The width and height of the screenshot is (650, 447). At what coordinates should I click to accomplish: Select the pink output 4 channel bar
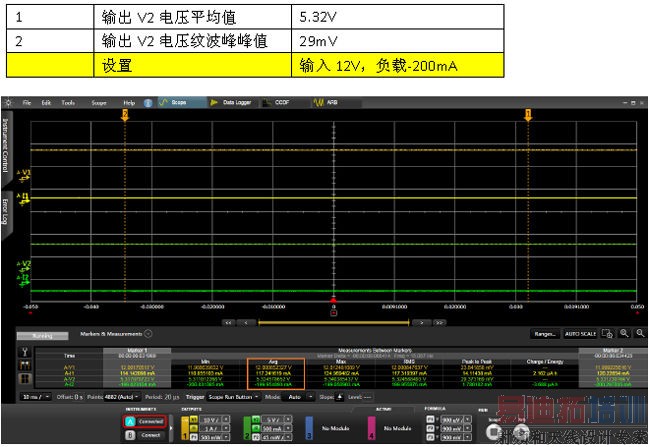371,428
